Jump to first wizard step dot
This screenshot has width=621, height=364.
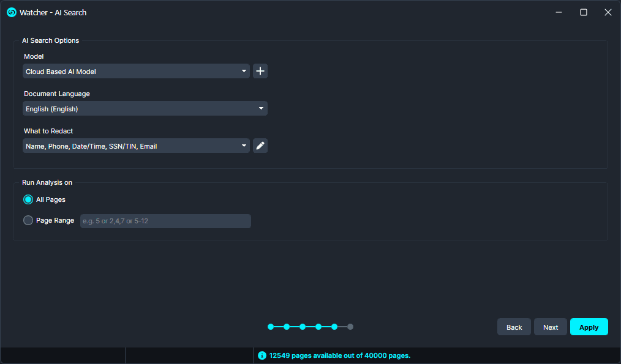(x=271, y=327)
